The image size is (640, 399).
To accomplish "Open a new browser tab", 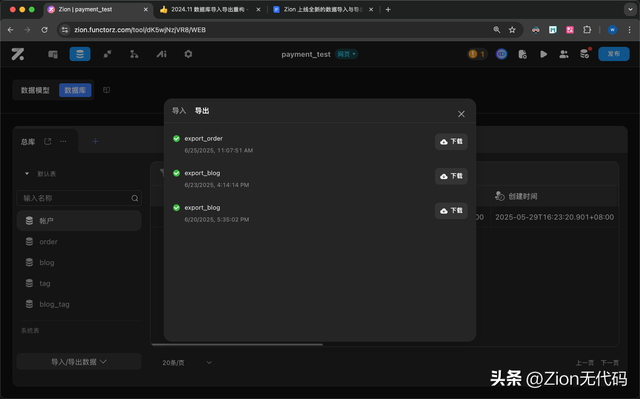I will click(388, 9).
